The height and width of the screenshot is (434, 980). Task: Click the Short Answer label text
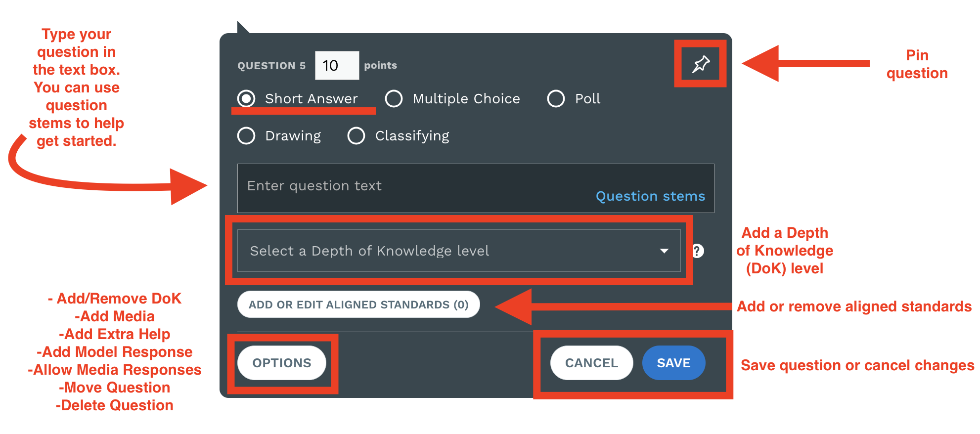tap(311, 99)
